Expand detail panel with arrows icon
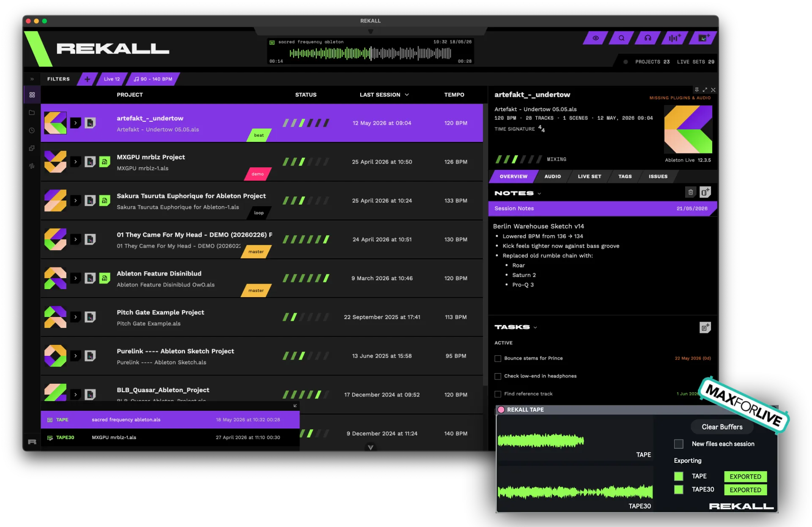 pyautogui.click(x=705, y=90)
